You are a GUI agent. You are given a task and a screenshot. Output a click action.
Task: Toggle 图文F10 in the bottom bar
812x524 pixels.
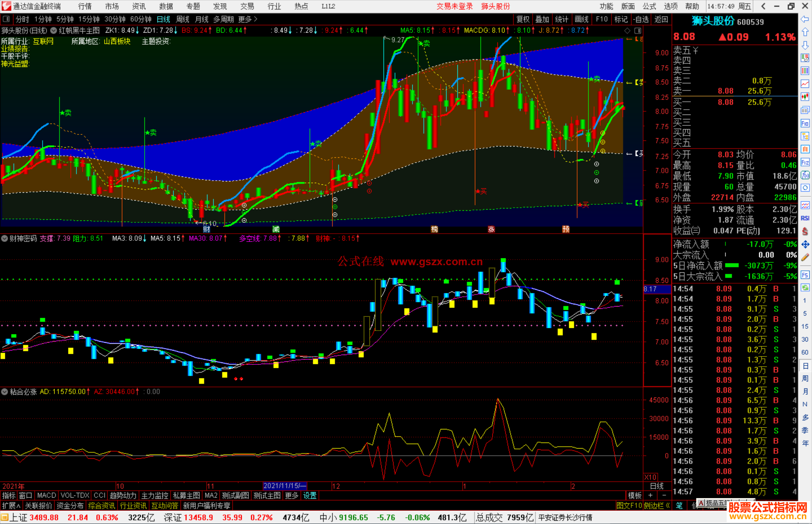click(629, 506)
